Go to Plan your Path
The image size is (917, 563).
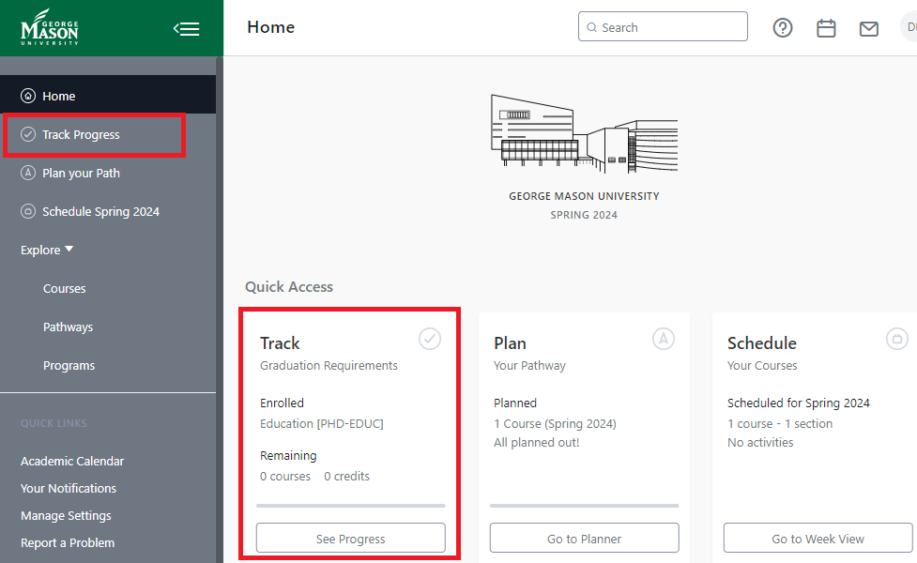[80, 173]
